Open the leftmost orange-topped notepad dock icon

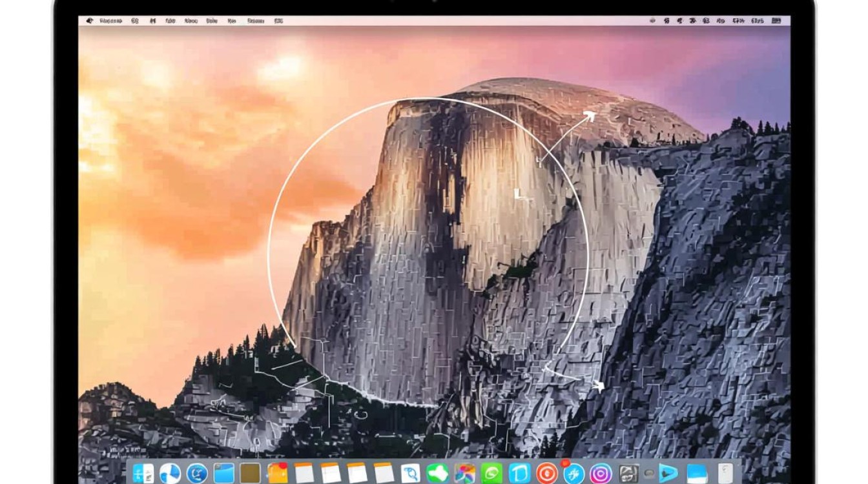click(304, 473)
